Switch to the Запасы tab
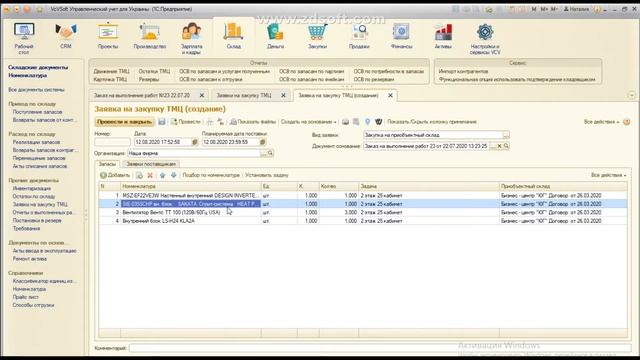 (x=107, y=164)
